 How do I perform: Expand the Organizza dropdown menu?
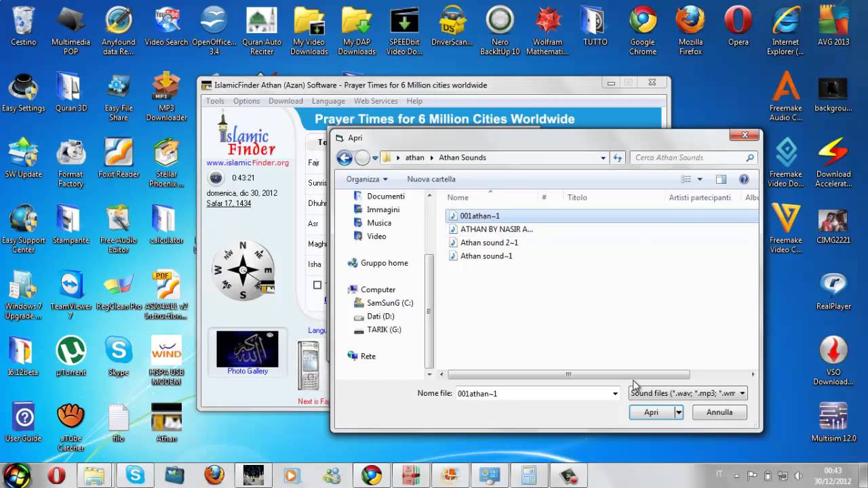pos(367,179)
